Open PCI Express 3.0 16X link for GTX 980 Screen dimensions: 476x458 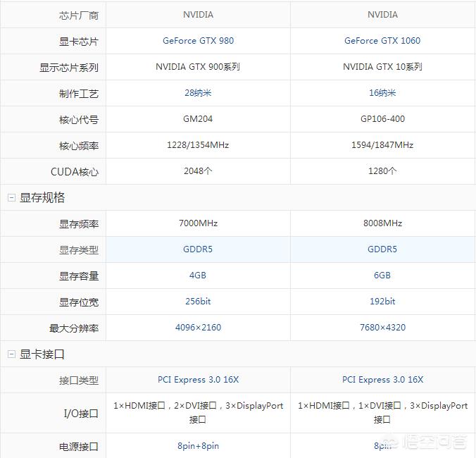pos(198,380)
